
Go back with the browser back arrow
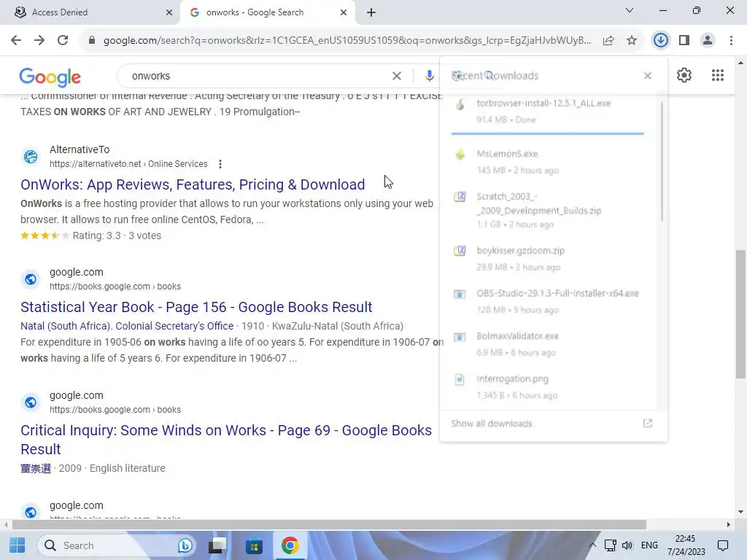pos(16,41)
